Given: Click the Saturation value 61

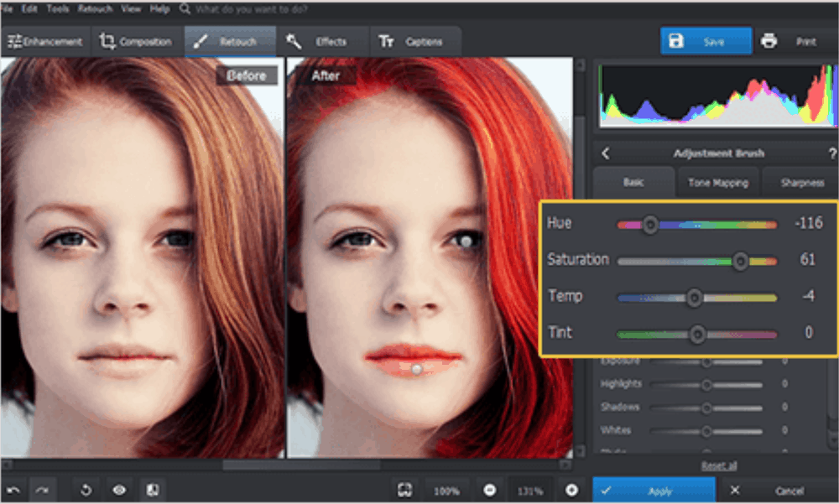Looking at the screenshot, I should pyautogui.click(x=807, y=259).
